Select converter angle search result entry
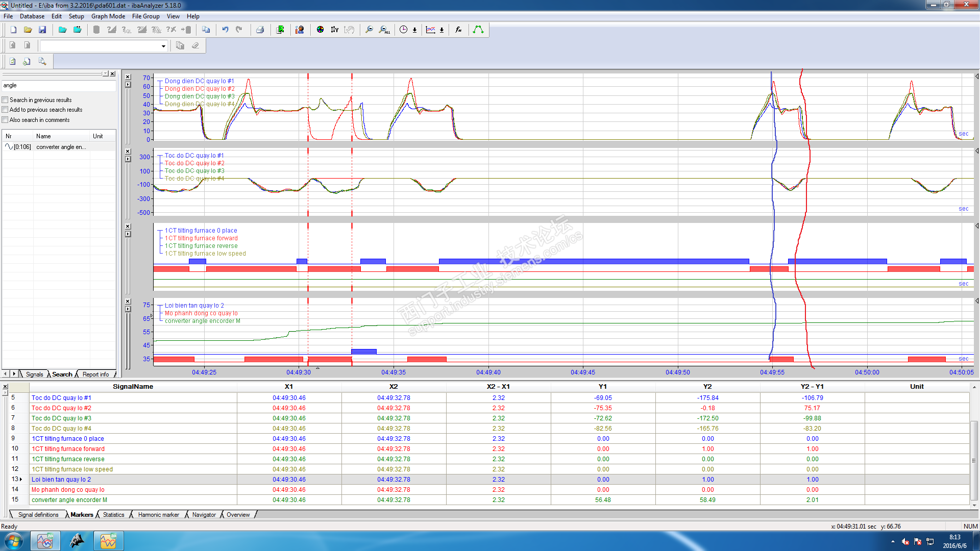 click(x=61, y=147)
